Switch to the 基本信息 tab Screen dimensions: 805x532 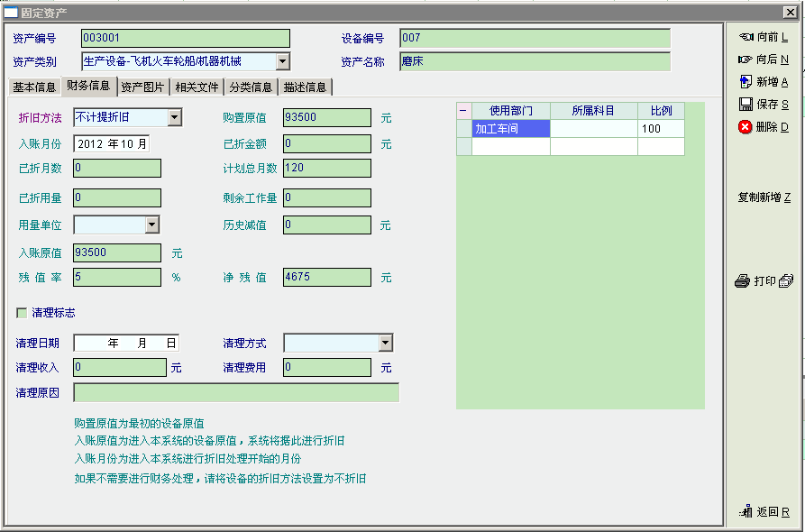[34, 87]
